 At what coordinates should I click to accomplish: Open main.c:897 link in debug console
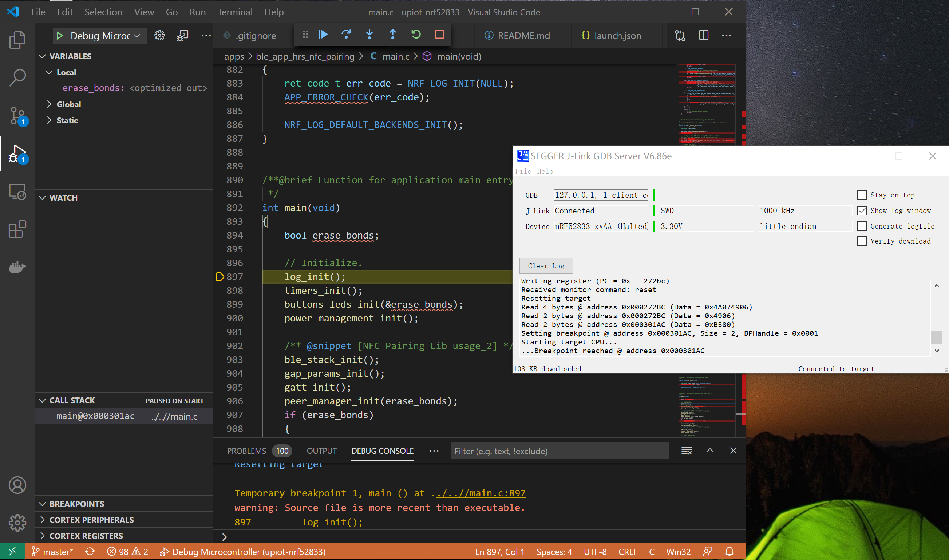[481, 493]
